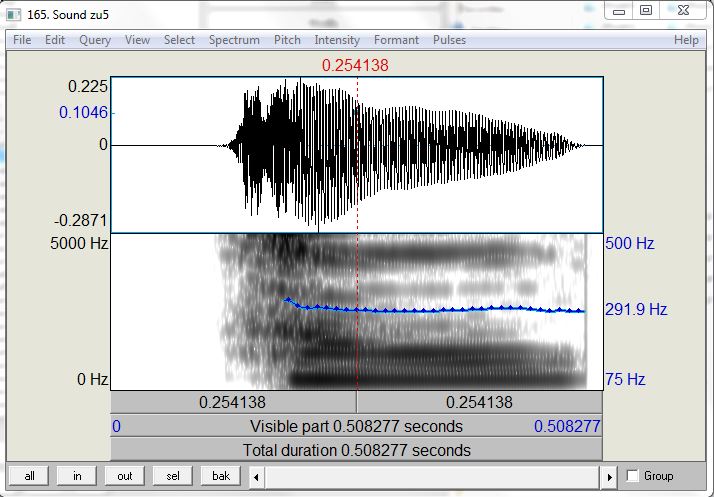
Task: Click the blue pitch contour in spectrogram
Action: click(433, 311)
